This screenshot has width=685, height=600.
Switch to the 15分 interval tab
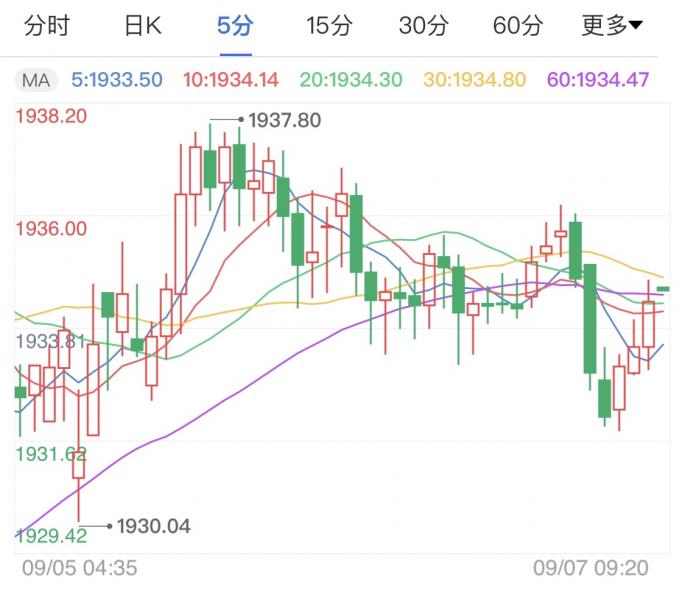(x=329, y=26)
